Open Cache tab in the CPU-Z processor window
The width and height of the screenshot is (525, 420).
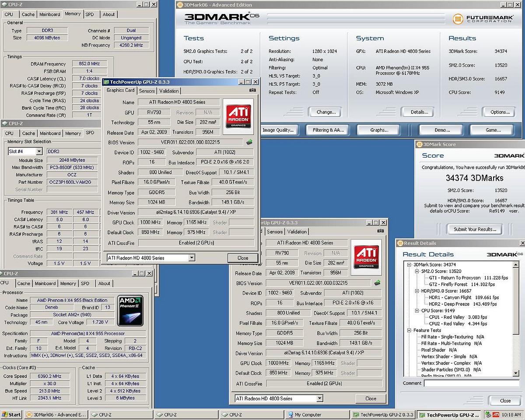tap(24, 283)
